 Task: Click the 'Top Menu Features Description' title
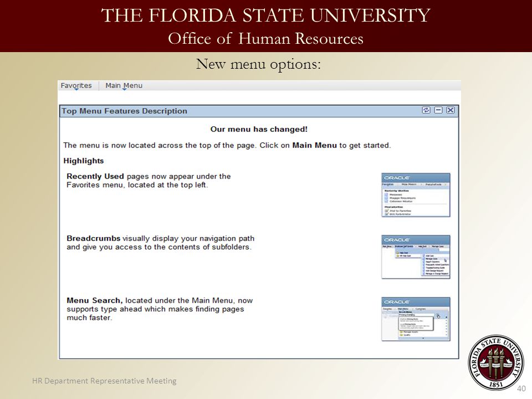click(125, 111)
